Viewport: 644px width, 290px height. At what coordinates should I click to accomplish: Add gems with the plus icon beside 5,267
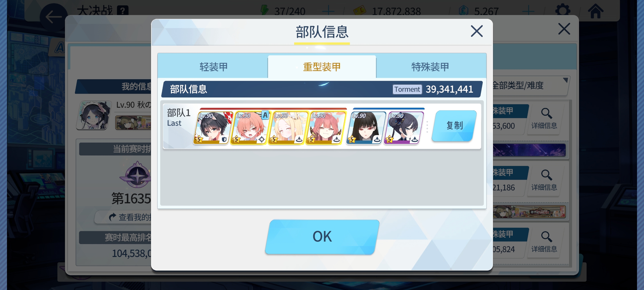pyautogui.click(x=528, y=11)
